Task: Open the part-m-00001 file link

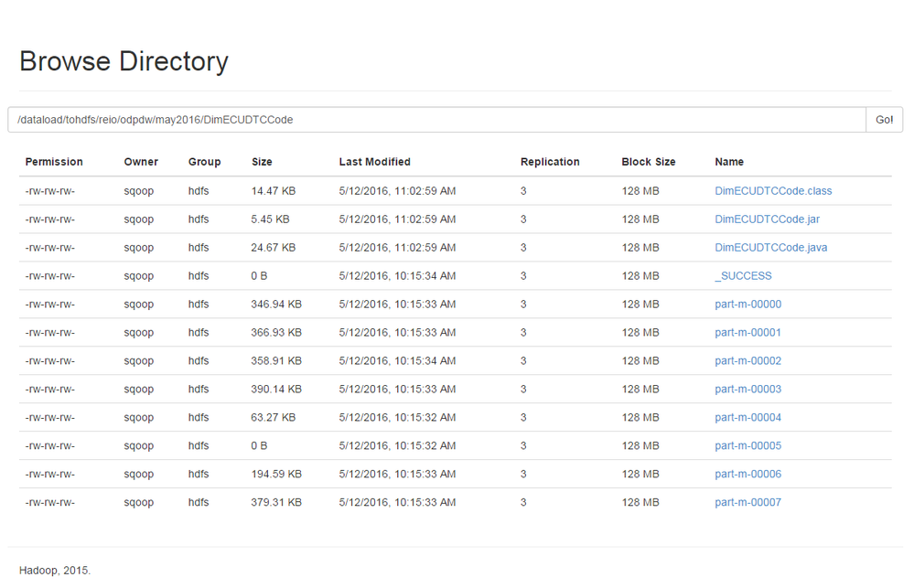Action: pyautogui.click(x=747, y=333)
